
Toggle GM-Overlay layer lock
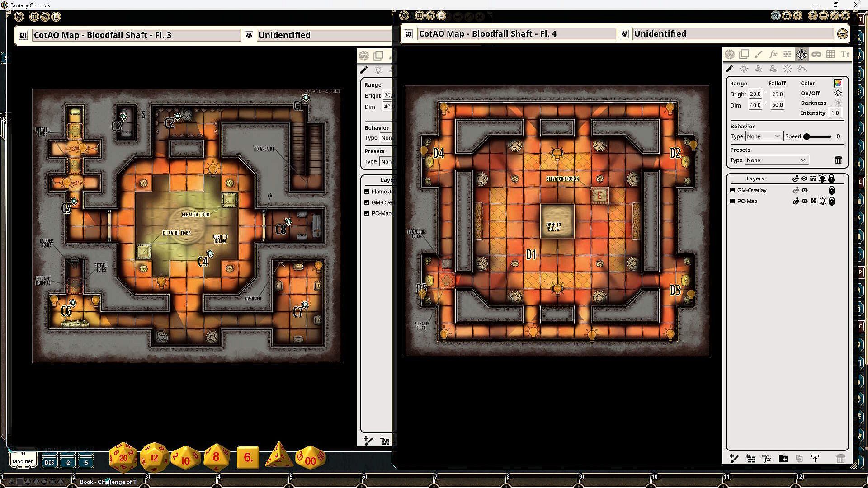coord(831,190)
